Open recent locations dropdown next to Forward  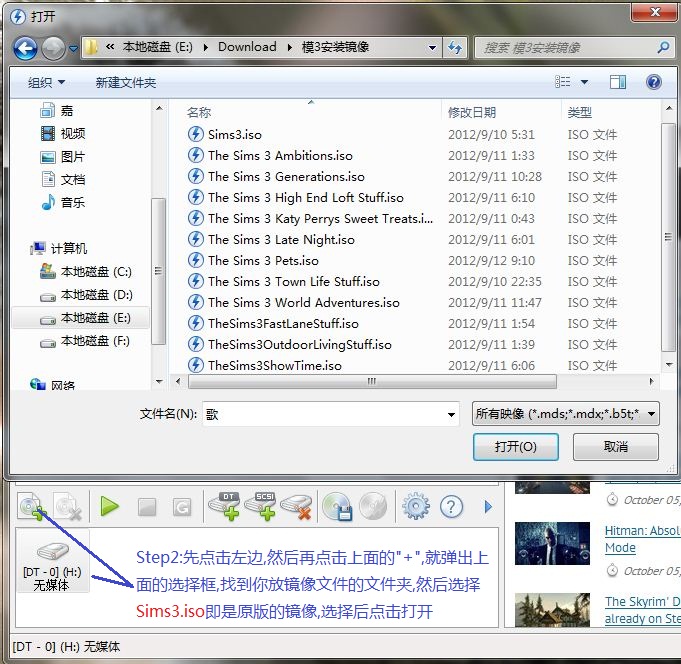tap(73, 48)
